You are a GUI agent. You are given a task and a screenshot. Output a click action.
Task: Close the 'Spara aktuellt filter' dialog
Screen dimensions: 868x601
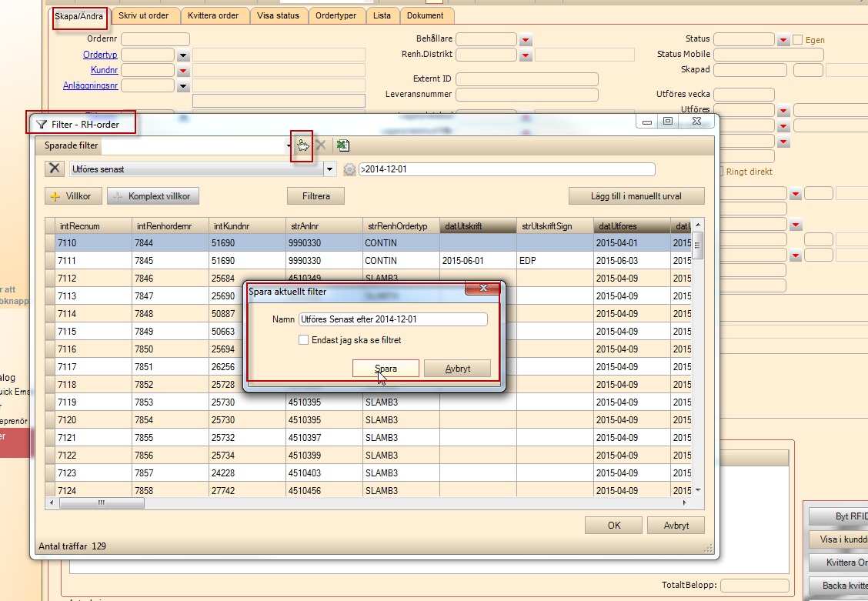(483, 289)
